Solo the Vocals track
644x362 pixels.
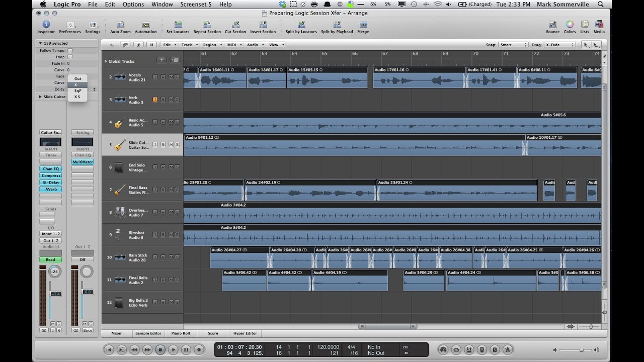[177, 77]
